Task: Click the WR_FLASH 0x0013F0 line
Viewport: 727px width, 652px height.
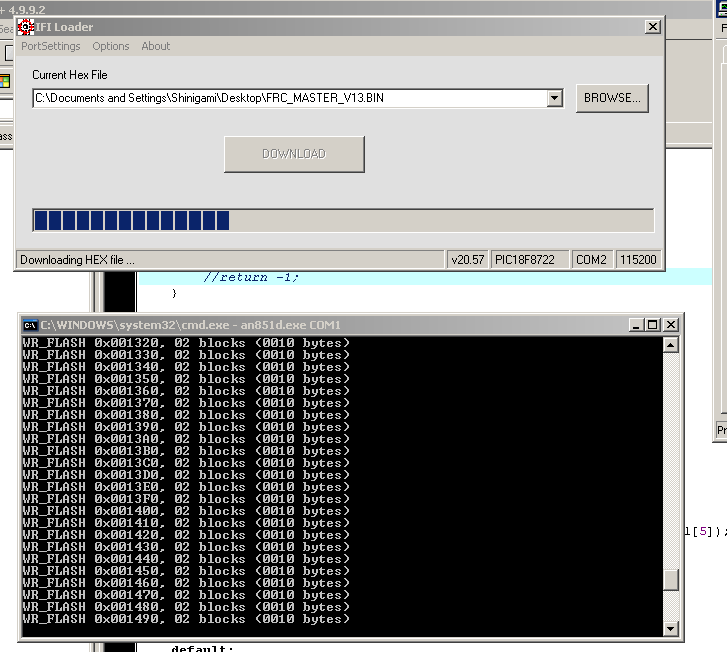Action: point(186,499)
